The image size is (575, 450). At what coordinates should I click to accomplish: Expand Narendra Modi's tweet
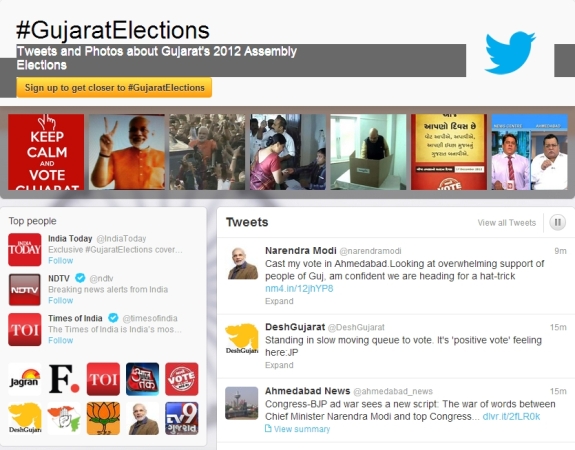click(279, 301)
